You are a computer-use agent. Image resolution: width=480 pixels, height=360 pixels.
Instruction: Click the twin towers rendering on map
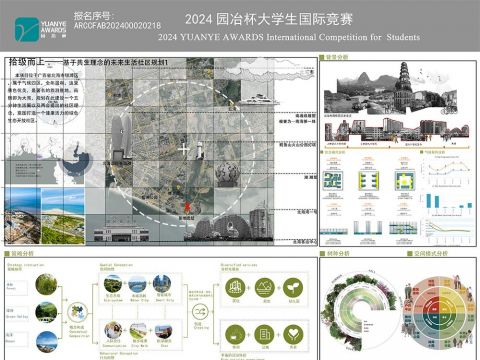coord(121,138)
